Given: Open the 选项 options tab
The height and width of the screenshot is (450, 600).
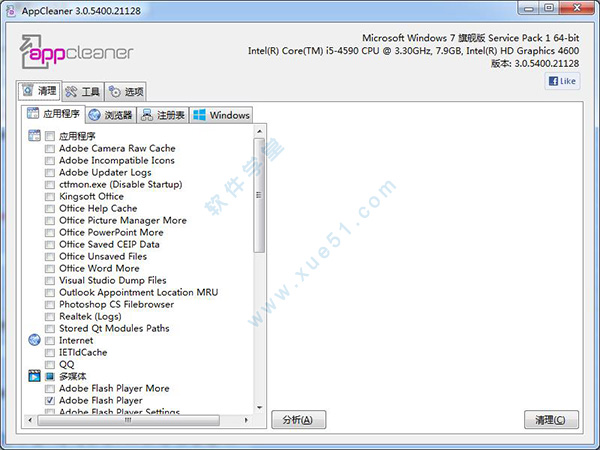Looking at the screenshot, I should 126,91.
